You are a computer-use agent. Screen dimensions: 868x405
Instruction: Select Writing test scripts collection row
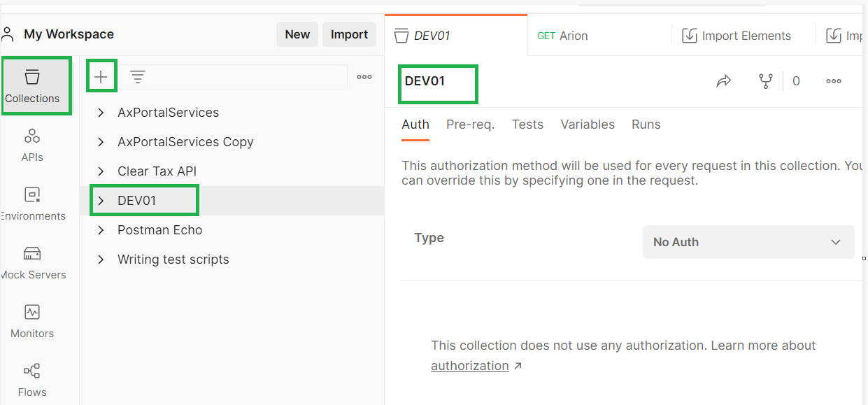[x=232, y=260]
